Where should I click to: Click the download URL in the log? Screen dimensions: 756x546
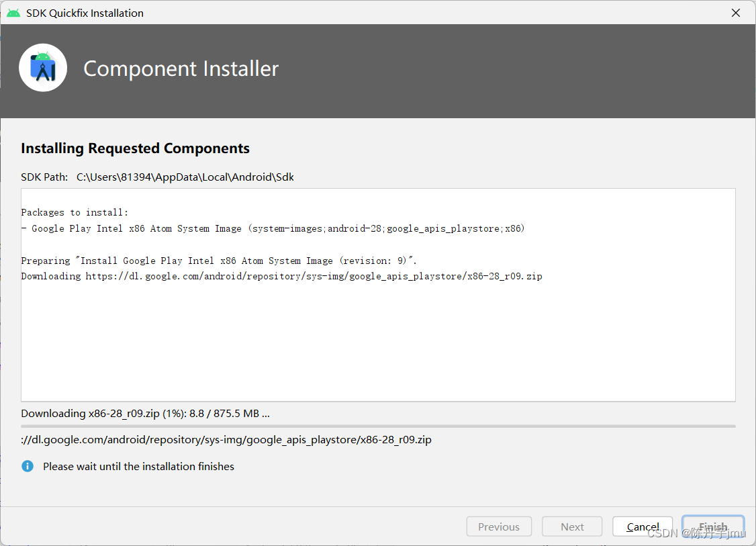pos(314,276)
